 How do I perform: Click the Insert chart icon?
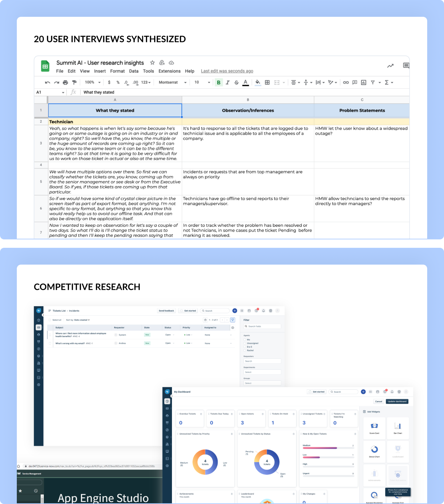tap(363, 83)
